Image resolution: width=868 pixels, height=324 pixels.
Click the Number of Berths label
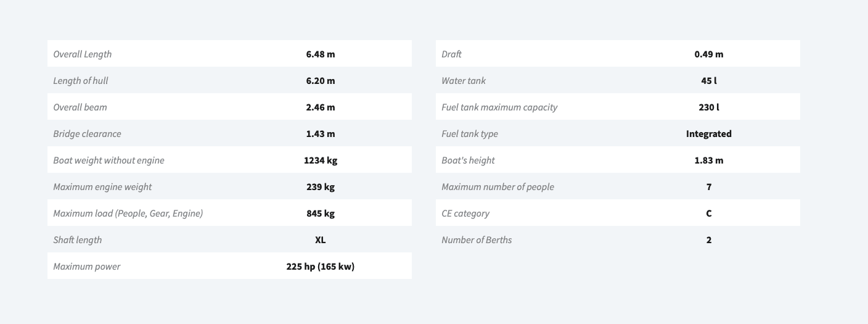[x=477, y=239]
